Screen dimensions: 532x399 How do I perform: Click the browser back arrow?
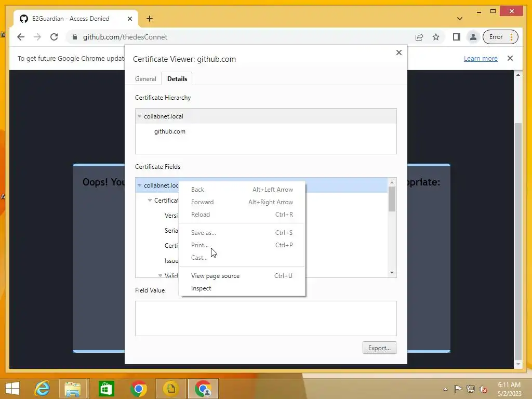click(x=21, y=37)
